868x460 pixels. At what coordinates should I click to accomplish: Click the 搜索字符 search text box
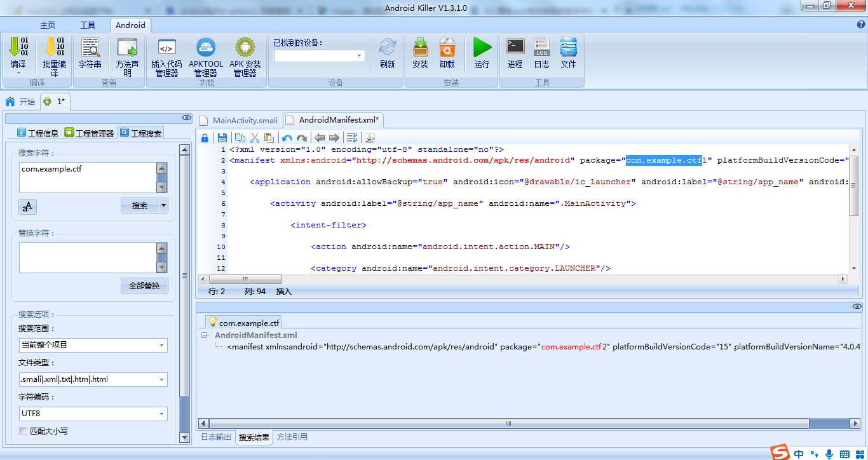(x=88, y=177)
